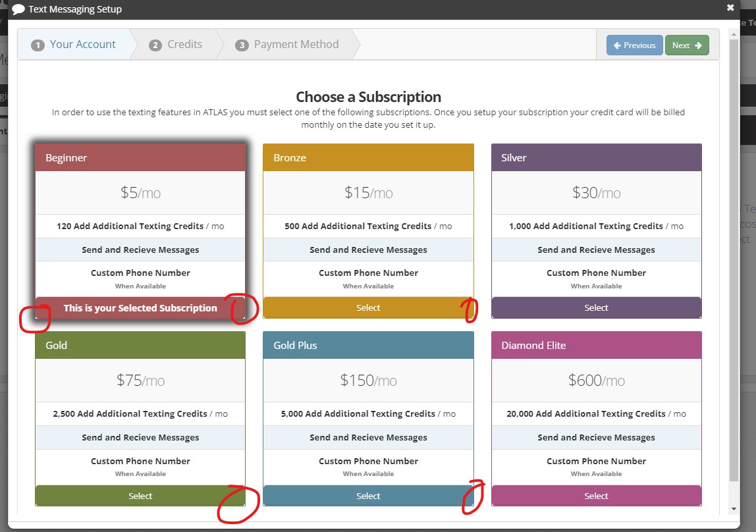
Task: Click the Previous button
Action: point(634,45)
